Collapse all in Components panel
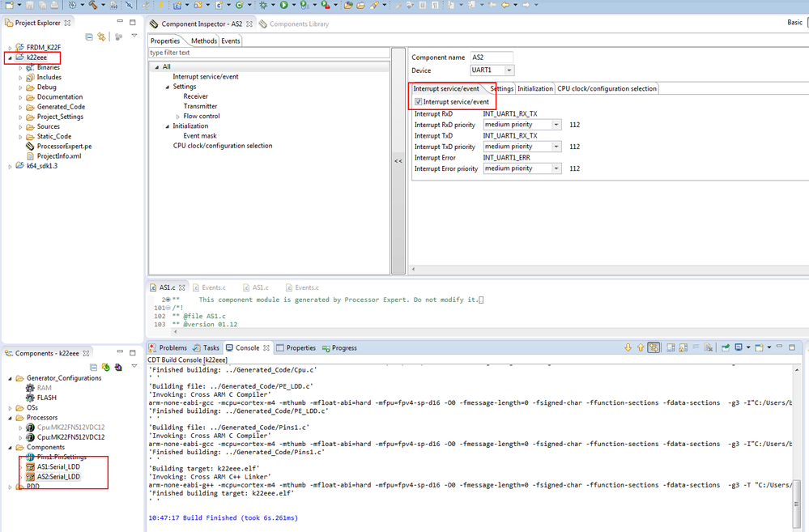 [x=93, y=368]
